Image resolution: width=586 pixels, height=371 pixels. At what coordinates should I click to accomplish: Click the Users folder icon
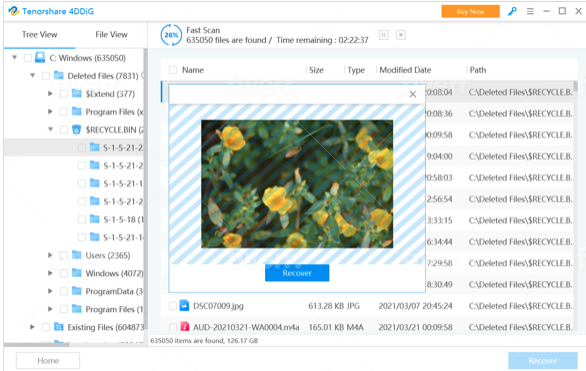point(77,255)
